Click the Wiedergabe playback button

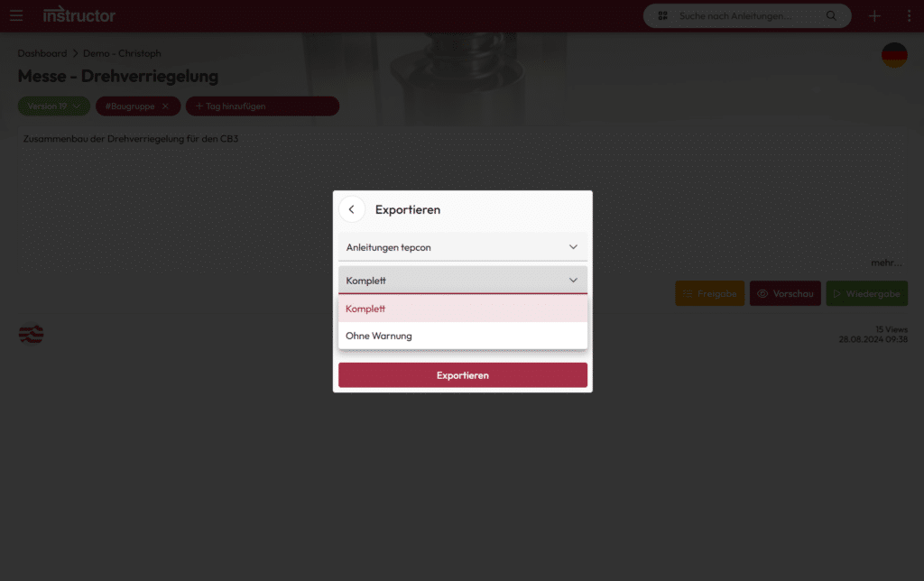coord(866,293)
